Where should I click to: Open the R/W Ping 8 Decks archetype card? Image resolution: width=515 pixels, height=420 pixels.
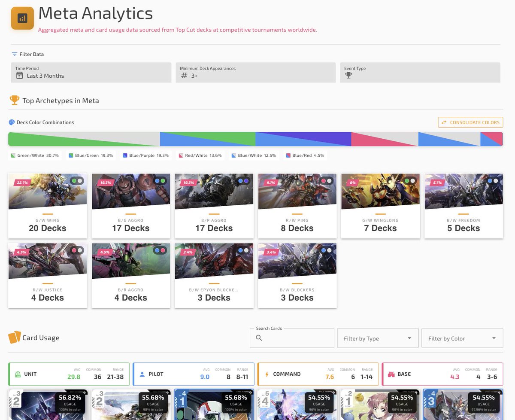tap(297, 206)
